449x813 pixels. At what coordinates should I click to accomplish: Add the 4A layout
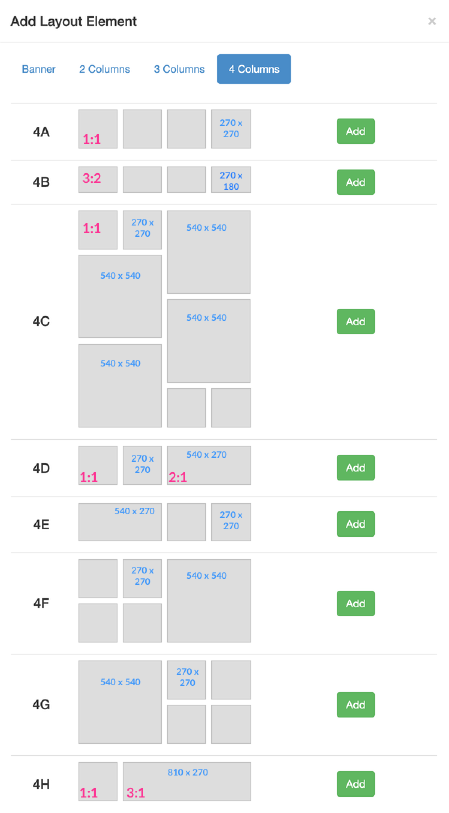[356, 131]
